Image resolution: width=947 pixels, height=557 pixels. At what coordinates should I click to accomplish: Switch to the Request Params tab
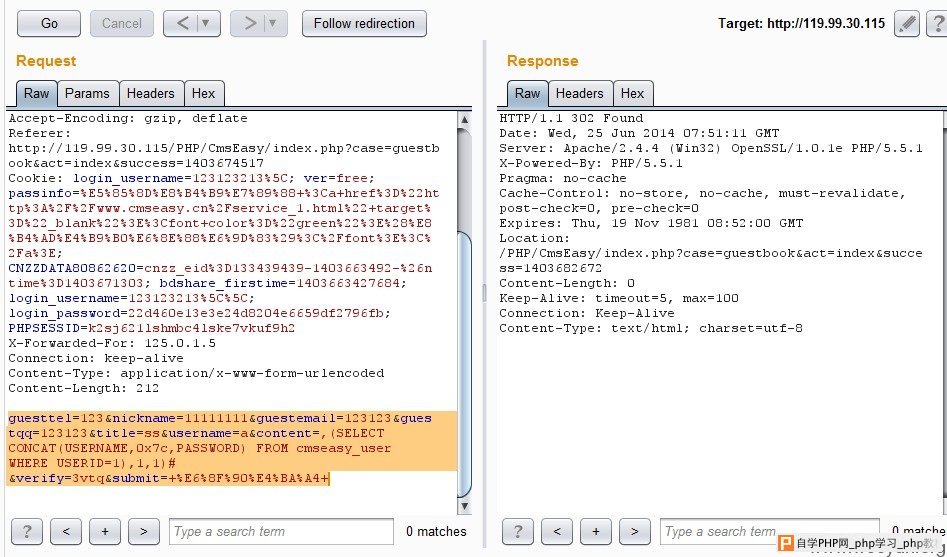point(88,94)
